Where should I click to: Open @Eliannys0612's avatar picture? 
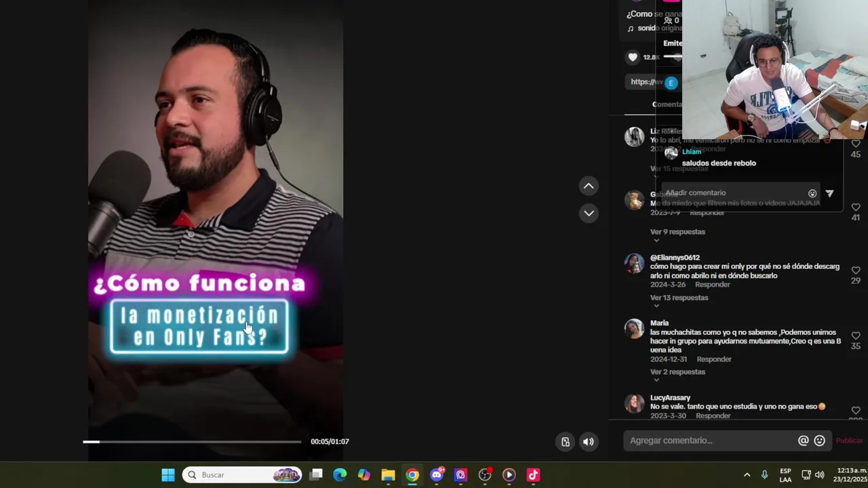pos(634,264)
